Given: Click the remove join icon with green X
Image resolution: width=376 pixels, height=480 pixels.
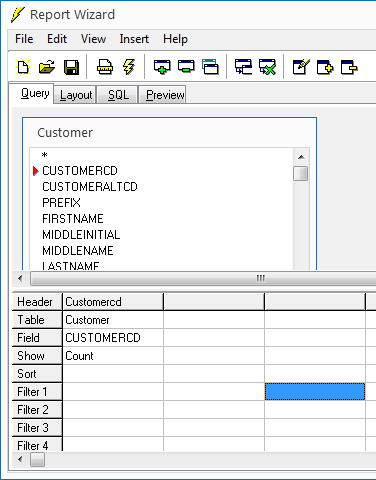Looking at the screenshot, I should (x=268, y=67).
